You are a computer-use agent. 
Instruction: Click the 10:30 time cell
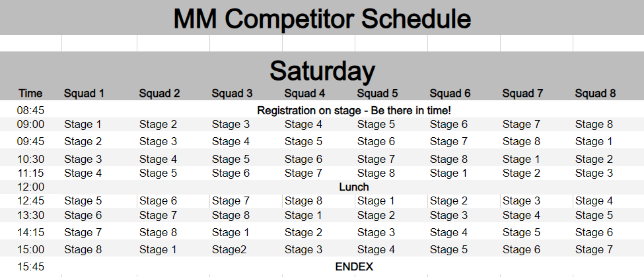coord(30,159)
